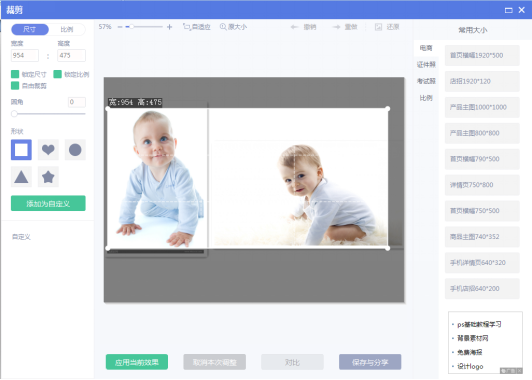Toggle the 锁定尺寸 checkbox
Image resolution: width=532 pixels, height=380 pixels.
15,74
